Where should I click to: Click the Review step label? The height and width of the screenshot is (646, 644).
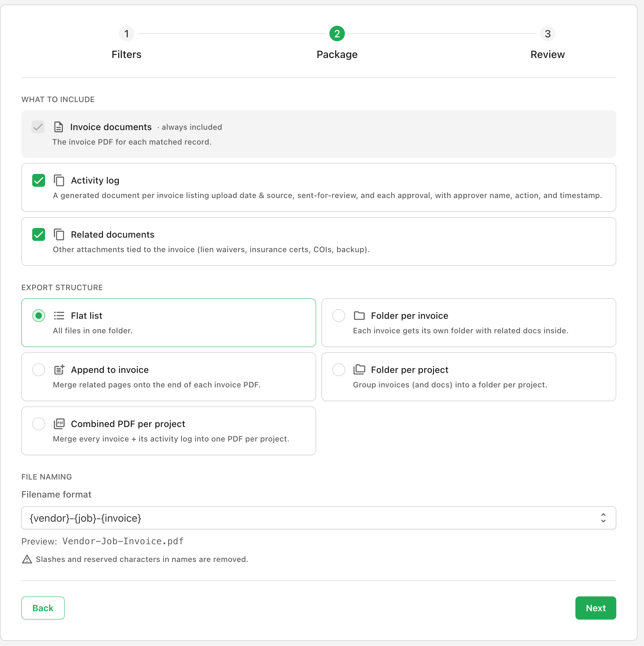(547, 54)
